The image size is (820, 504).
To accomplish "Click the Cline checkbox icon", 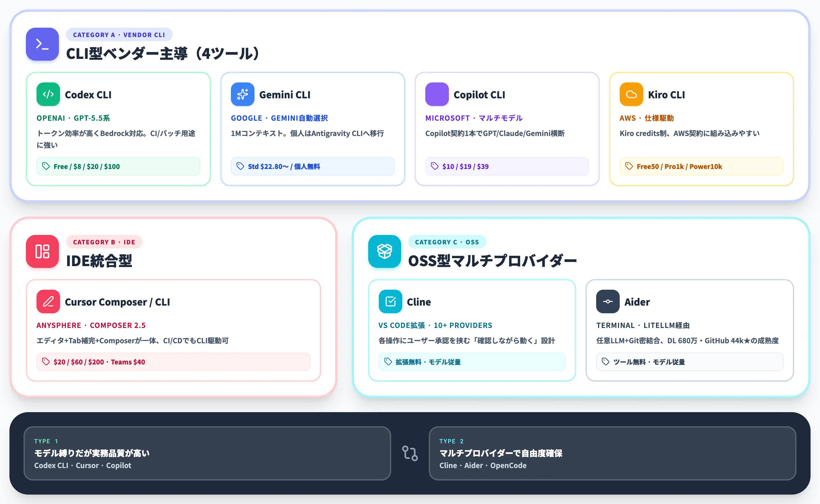I will [x=391, y=302].
